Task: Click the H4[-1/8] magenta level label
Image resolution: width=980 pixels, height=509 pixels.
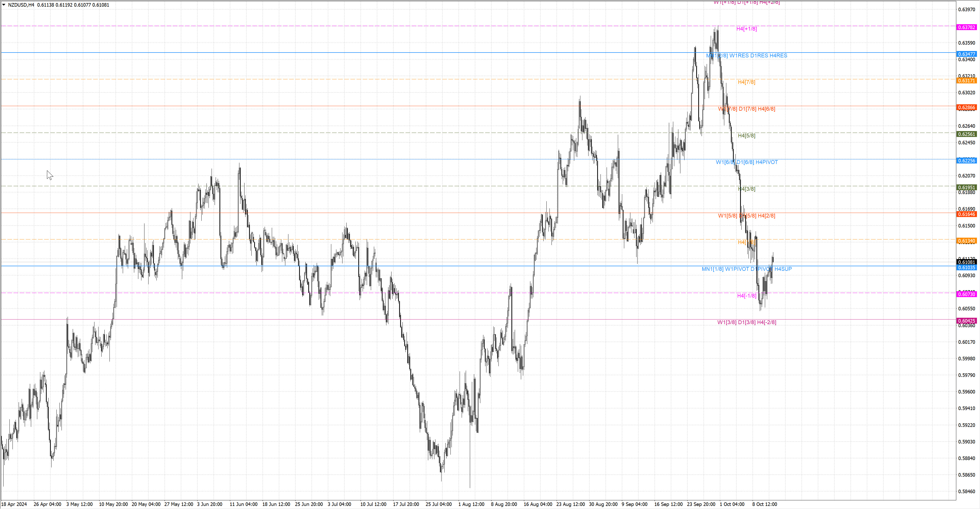Action: 746,296
